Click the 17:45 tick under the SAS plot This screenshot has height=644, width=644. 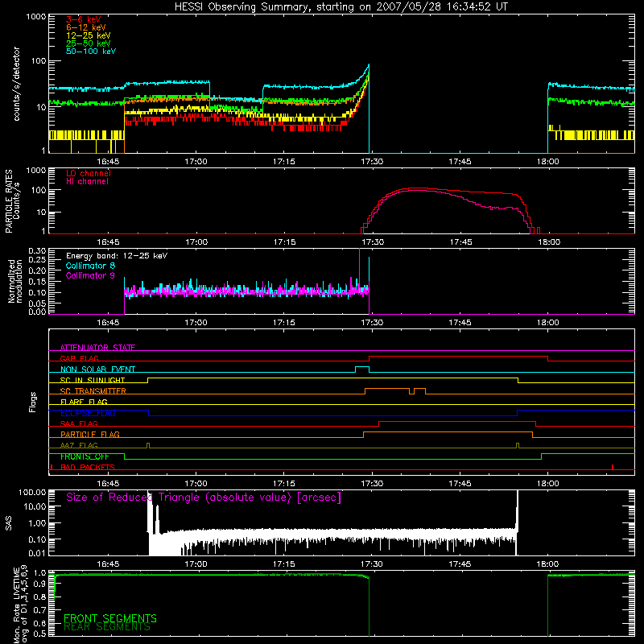460,564
